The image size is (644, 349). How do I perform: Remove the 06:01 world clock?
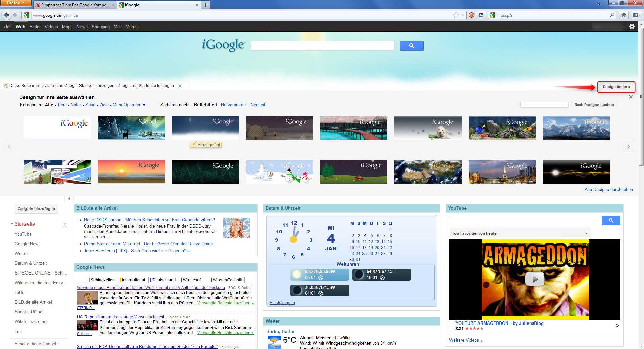[320, 278]
